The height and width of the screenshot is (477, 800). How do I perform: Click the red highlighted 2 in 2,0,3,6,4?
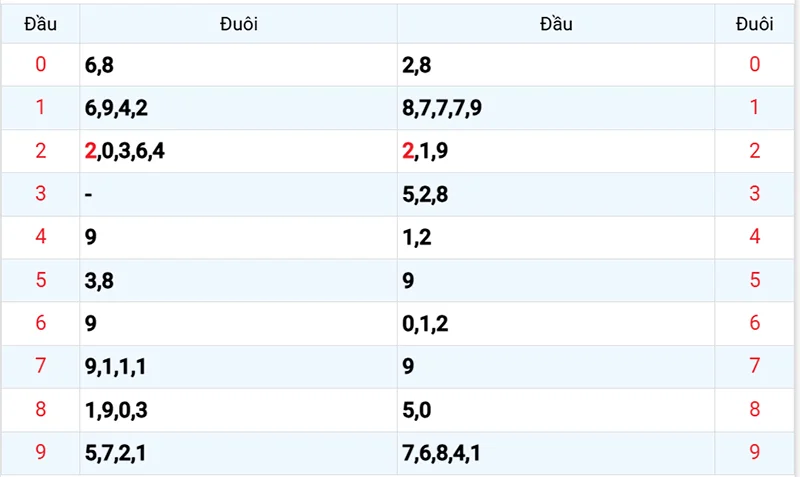92,151
